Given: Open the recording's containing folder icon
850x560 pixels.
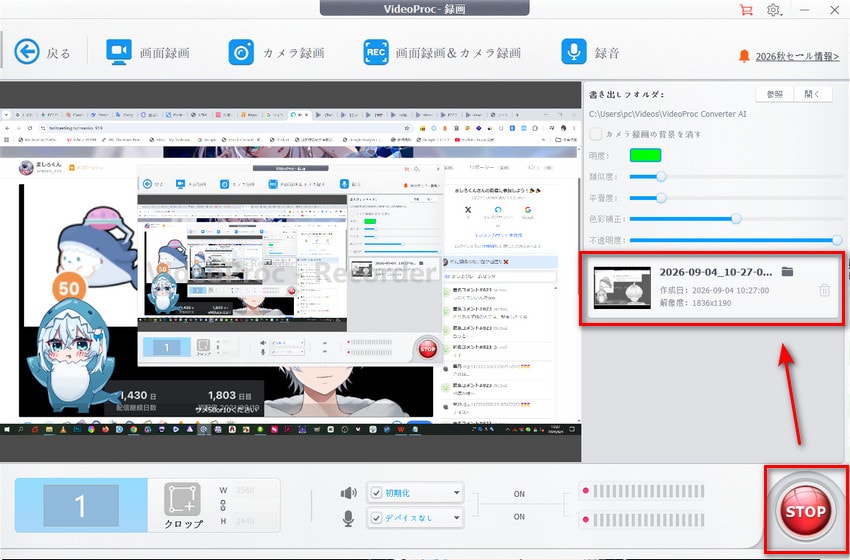Looking at the screenshot, I should click(787, 272).
